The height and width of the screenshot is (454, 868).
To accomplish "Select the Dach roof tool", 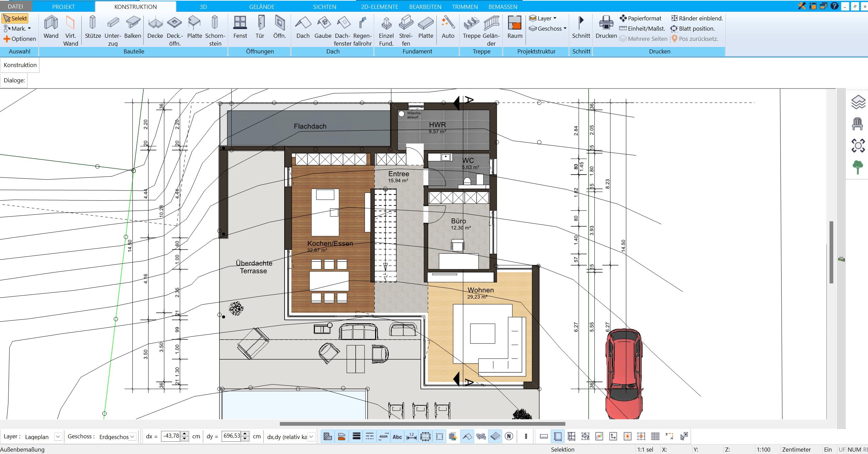I will pos(303,27).
